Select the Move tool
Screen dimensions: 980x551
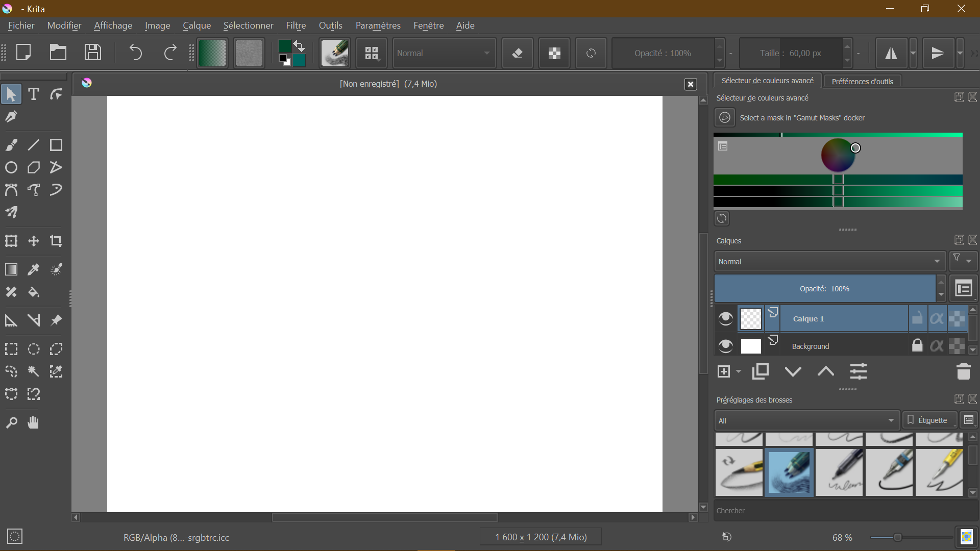[33, 241]
